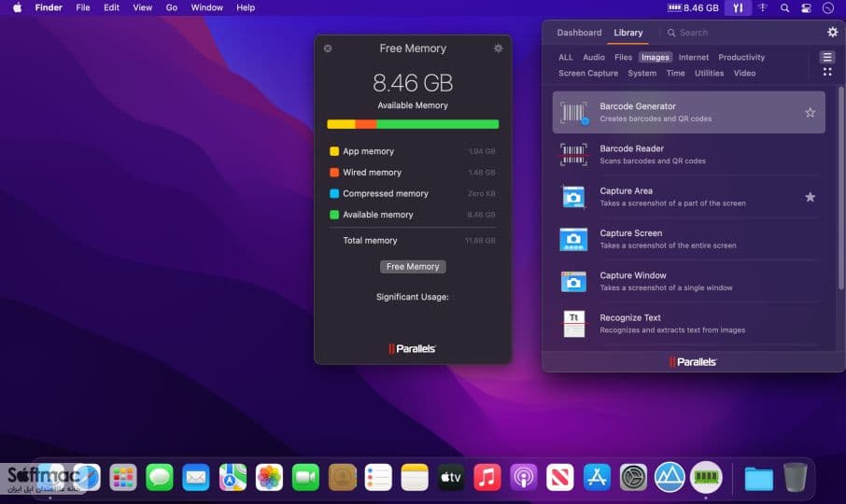Open News from the Dock
Image resolution: width=846 pixels, height=504 pixels.
click(560, 477)
